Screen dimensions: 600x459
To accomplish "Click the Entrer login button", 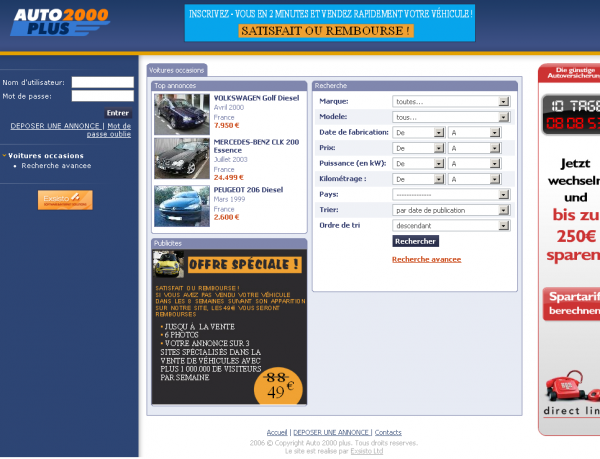I will pos(118,113).
